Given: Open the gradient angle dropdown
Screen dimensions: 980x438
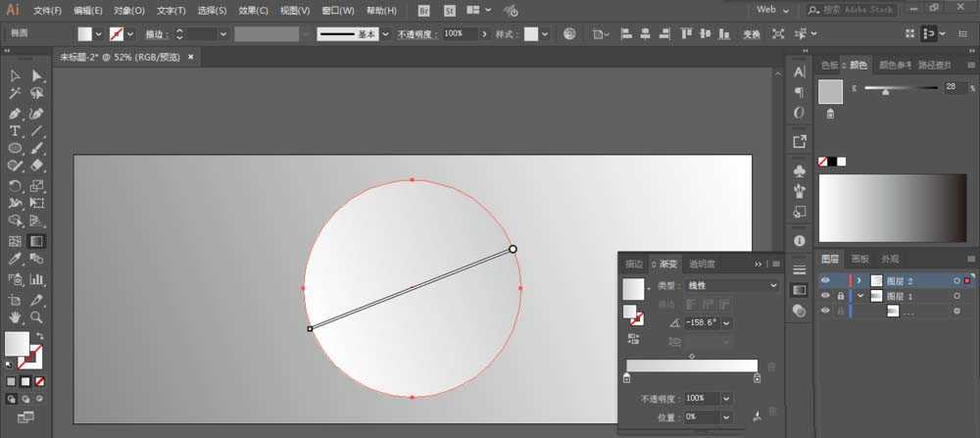Looking at the screenshot, I should click(726, 323).
